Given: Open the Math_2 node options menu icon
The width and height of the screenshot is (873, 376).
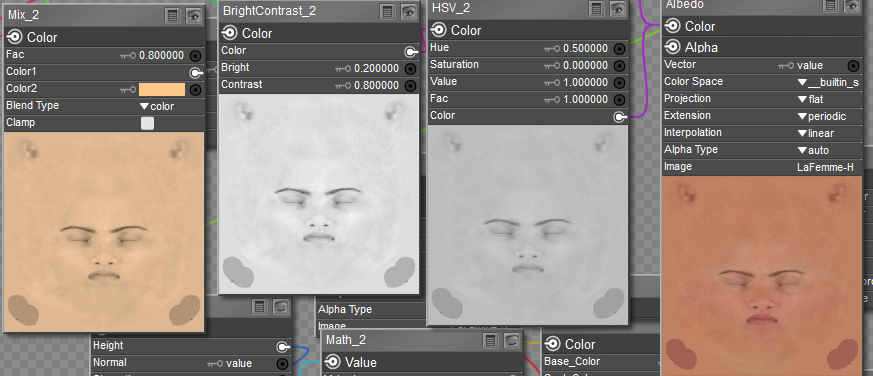Looking at the screenshot, I should [490, 340].
